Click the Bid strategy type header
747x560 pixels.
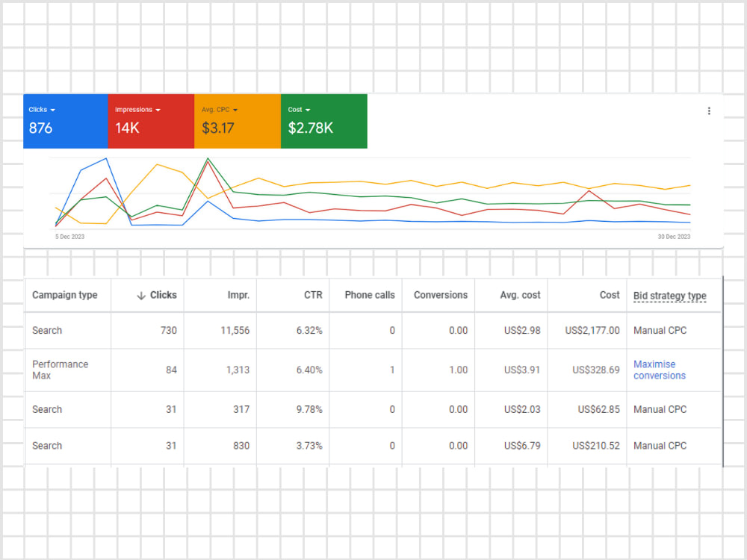pyautogui.click(x=670, y=296)
